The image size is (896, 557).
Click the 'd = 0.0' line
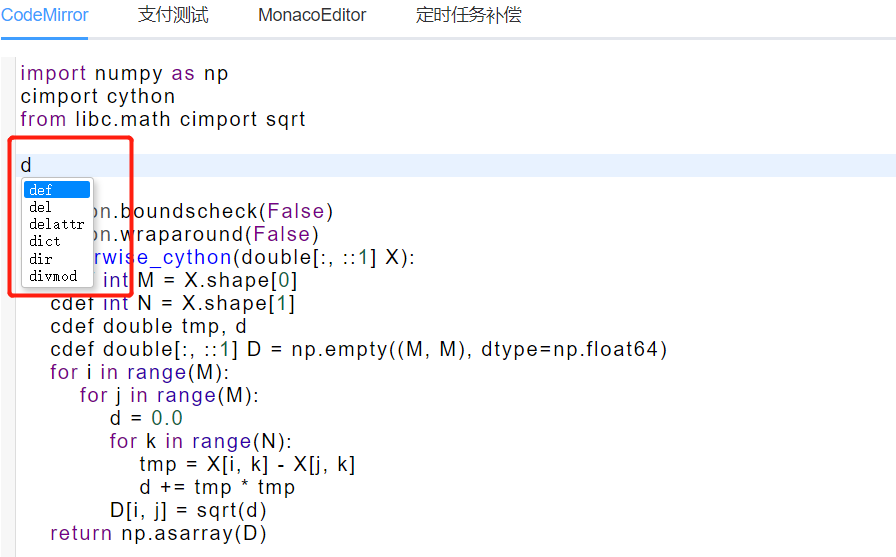coord(146,418)
